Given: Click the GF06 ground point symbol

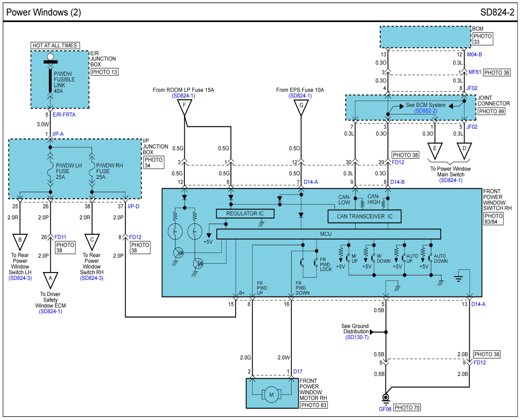Looking at the screenshot, I should point(386,397).
